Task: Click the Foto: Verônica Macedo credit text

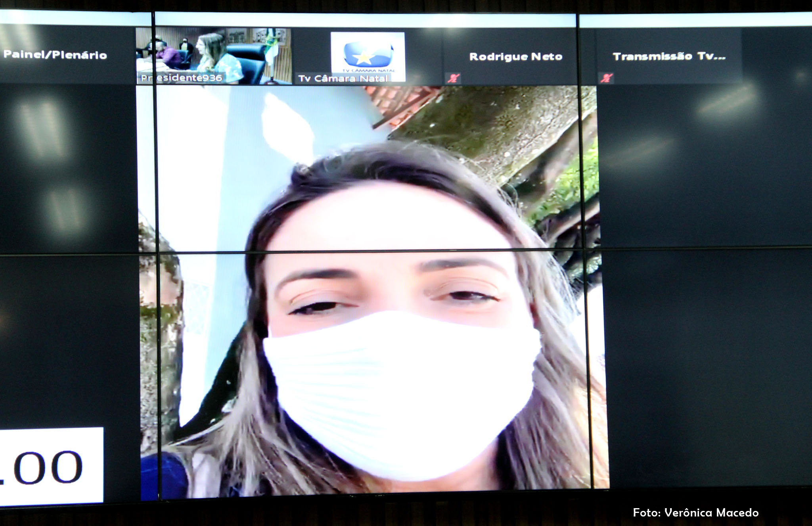Action: coord(695,513)
